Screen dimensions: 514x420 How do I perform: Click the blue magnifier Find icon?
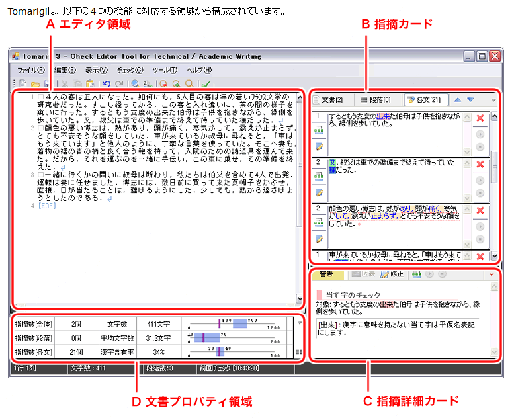click(135, 83)
